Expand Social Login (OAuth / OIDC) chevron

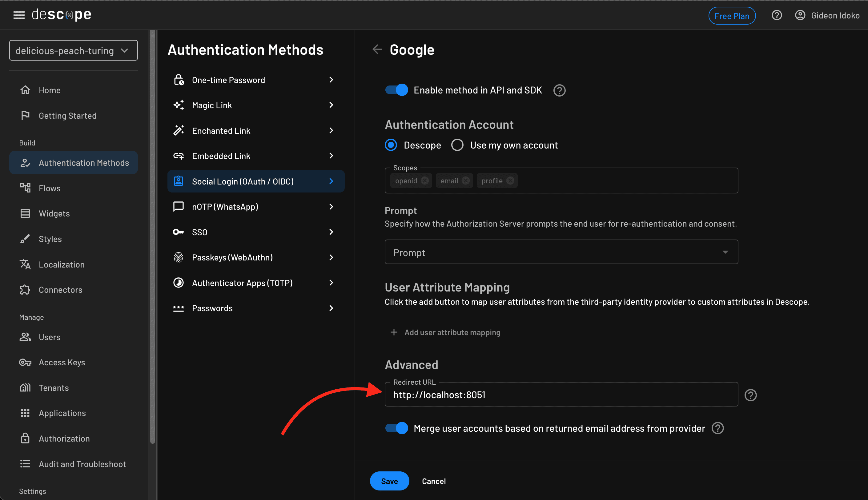(331, 181)
